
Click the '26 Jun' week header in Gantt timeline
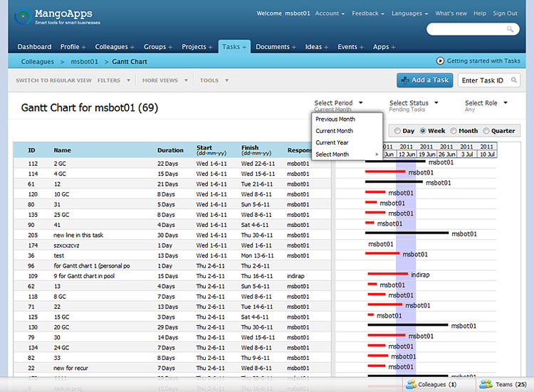[x=447, y=154]
